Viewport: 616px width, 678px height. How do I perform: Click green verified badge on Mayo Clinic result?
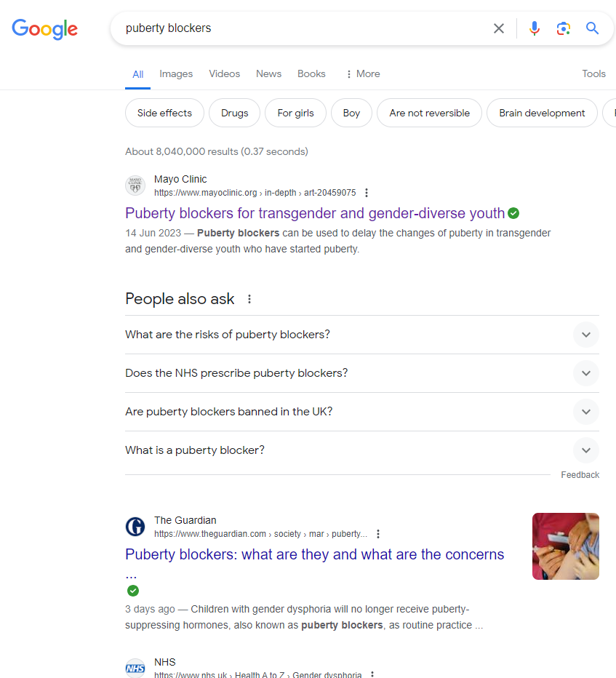pyautogui.click(x=513, y=213)
